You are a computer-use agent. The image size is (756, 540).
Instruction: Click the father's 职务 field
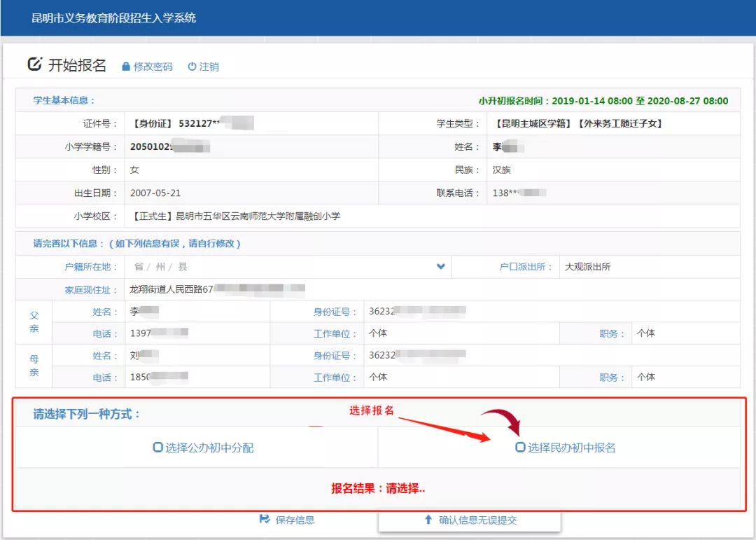pos(682,333)
